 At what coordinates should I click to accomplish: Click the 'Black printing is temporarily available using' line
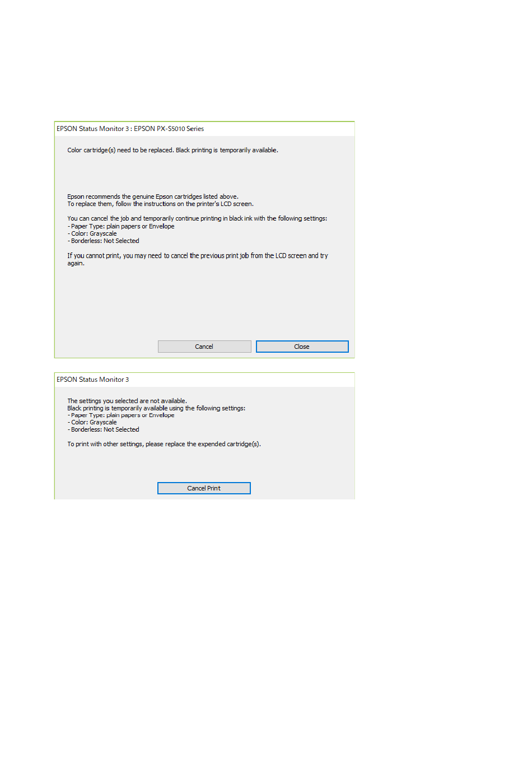pyautogui.click(x=156, y=408)
